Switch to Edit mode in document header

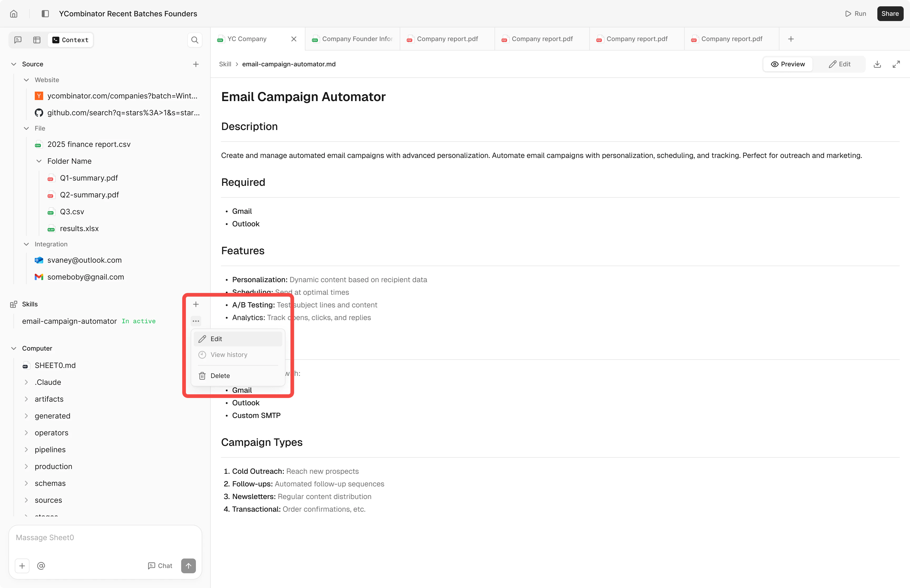pos(839,64)
